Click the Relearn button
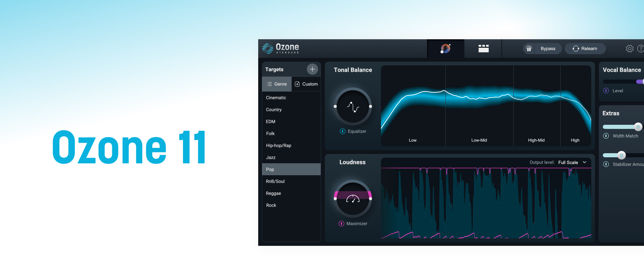This screenshot has width=644, height=269. pos(585,49)
